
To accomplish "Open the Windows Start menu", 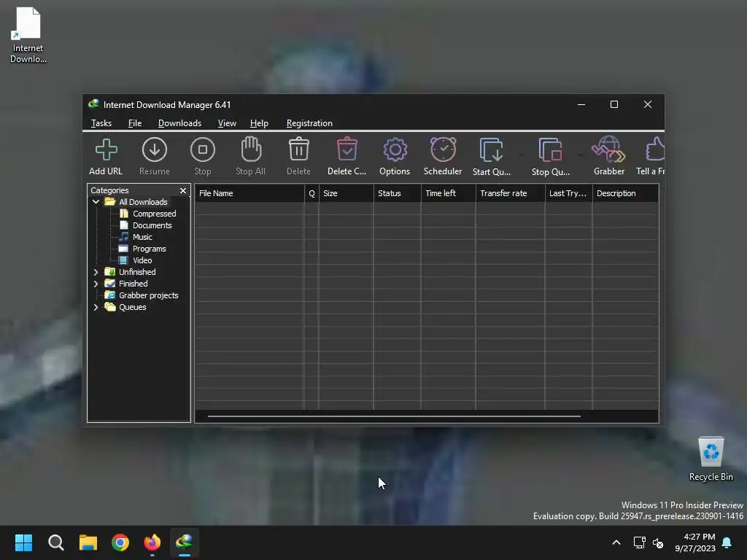I will (23, 542).
